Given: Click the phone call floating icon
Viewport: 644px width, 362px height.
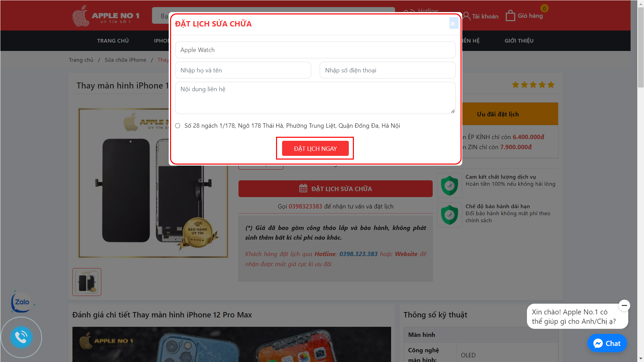Looking at the screenshot, I should coord(21,337).
